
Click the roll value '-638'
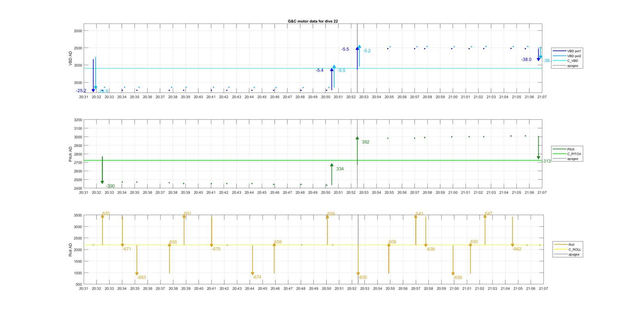(430, 249)
